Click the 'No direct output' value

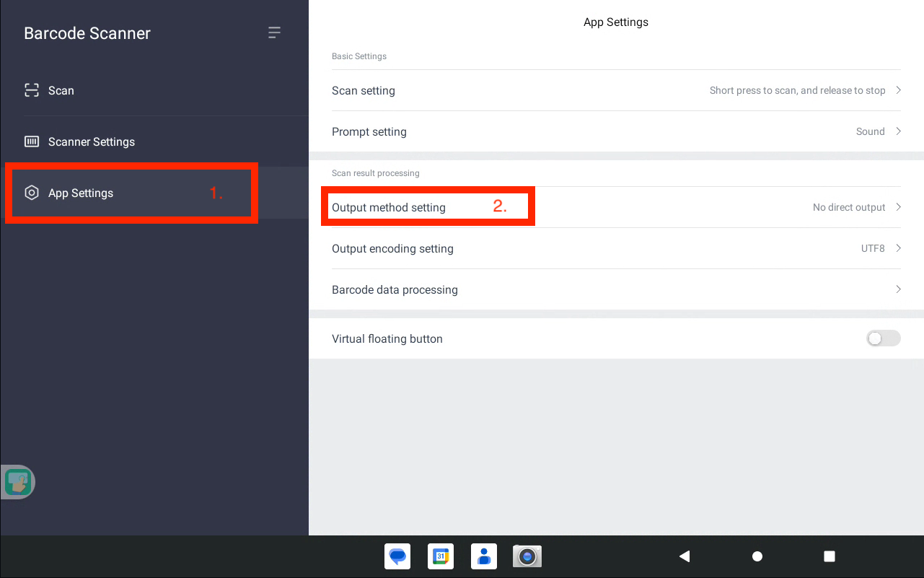click(849, 207)
